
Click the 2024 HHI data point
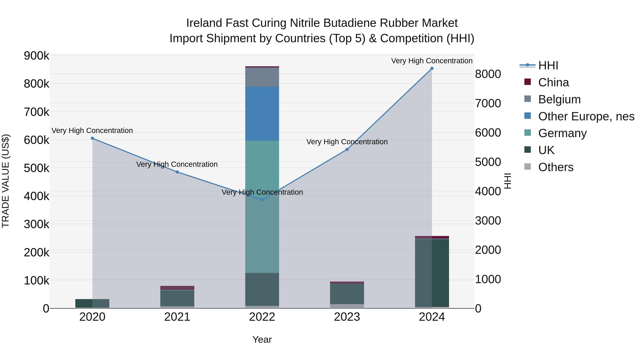(x=432, y=68)
